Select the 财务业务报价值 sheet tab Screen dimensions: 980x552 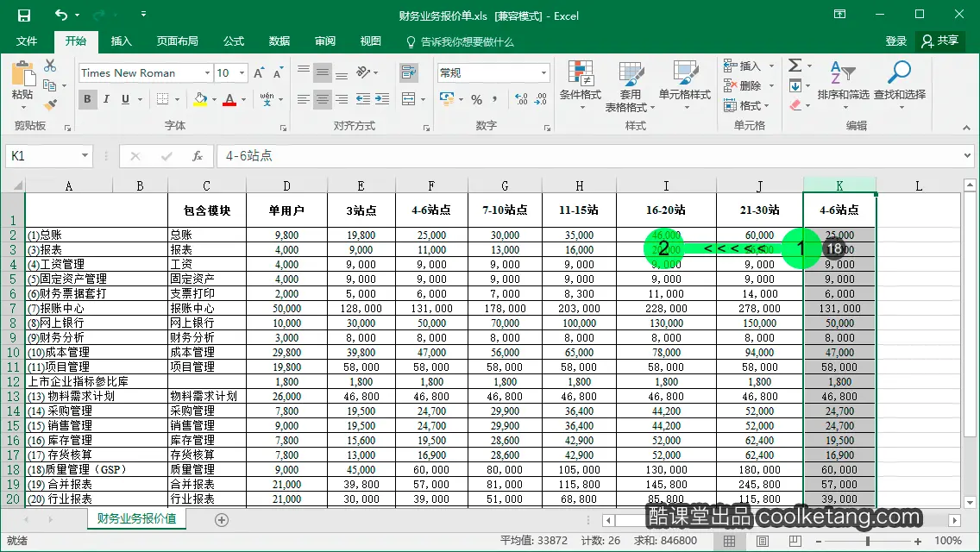(x=137, y=519)
